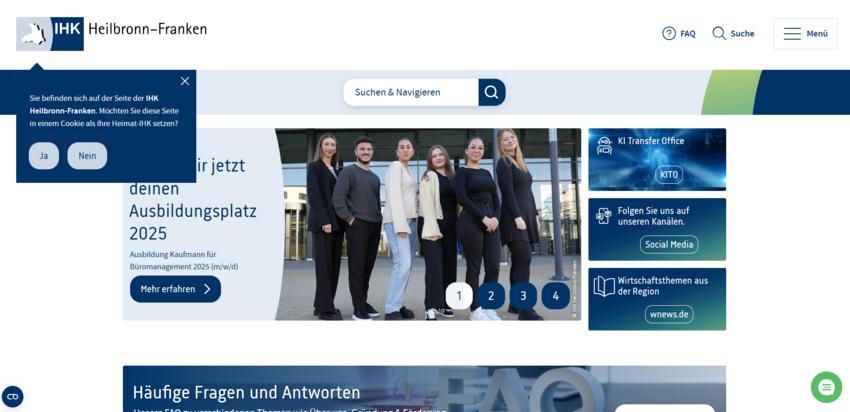Go to slide 2 of the carousel
The image size is (850, 412).
(x=491, y=296)
